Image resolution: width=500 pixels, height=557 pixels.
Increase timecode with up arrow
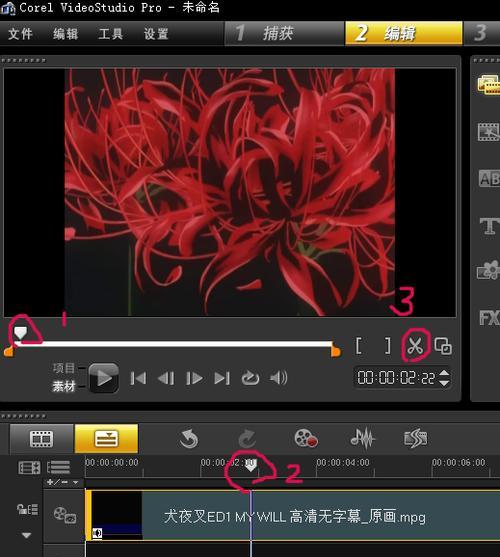click(x=444, y=373)
